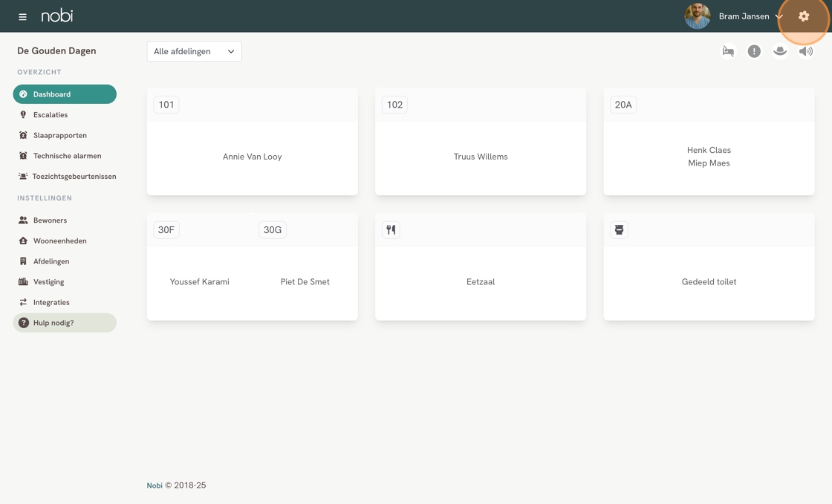Click the crossed-out bed filter icon
The height and width of the screenshot is (504, 832).
(x=728, y=51)
